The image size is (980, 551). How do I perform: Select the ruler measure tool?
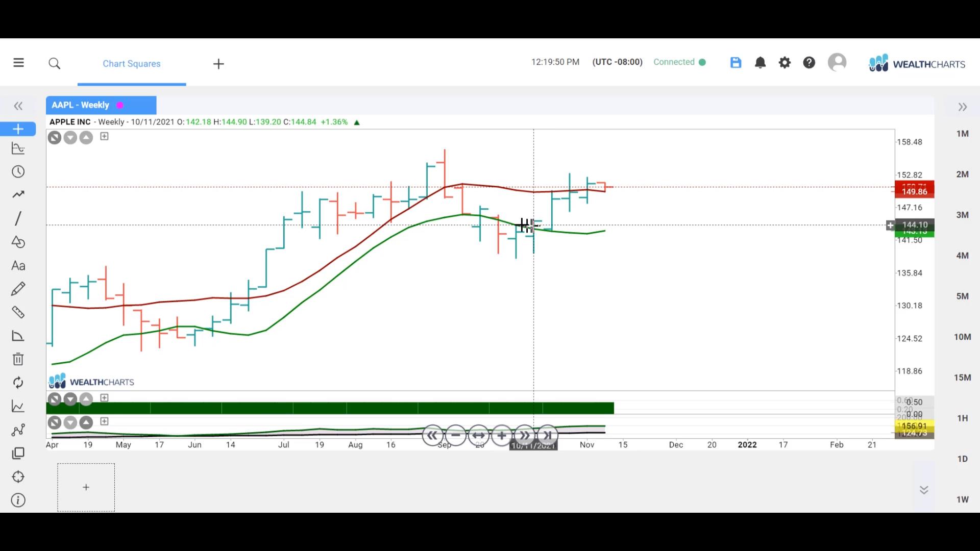(18, 312)
